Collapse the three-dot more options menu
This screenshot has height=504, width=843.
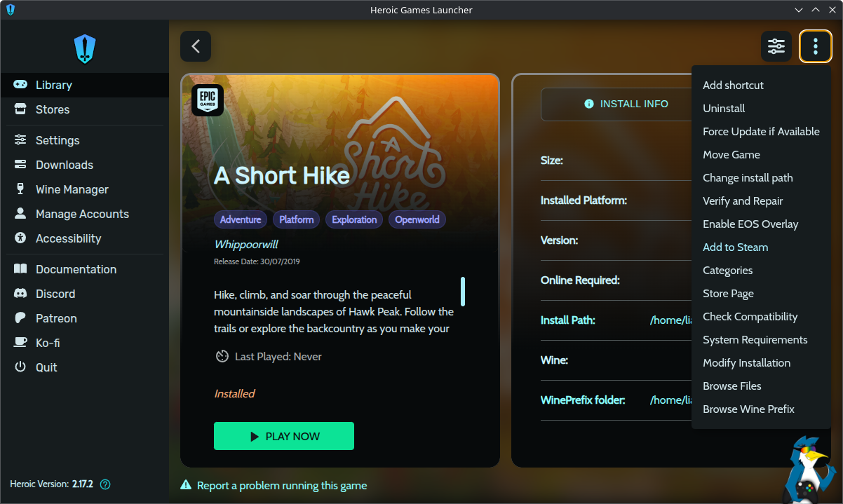pyautogui.click(x=815, y=46)
